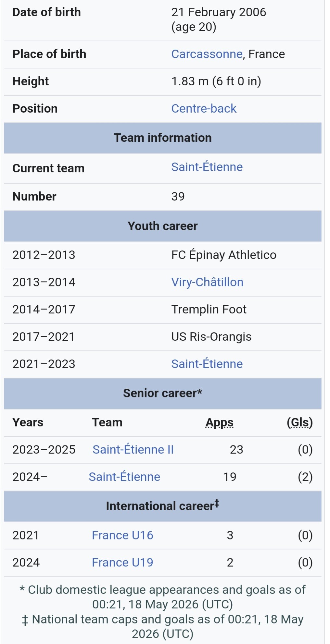Click the club domestic league appearances footnote
This screenshot has height=644, width=330.
(x=163, y=597)
